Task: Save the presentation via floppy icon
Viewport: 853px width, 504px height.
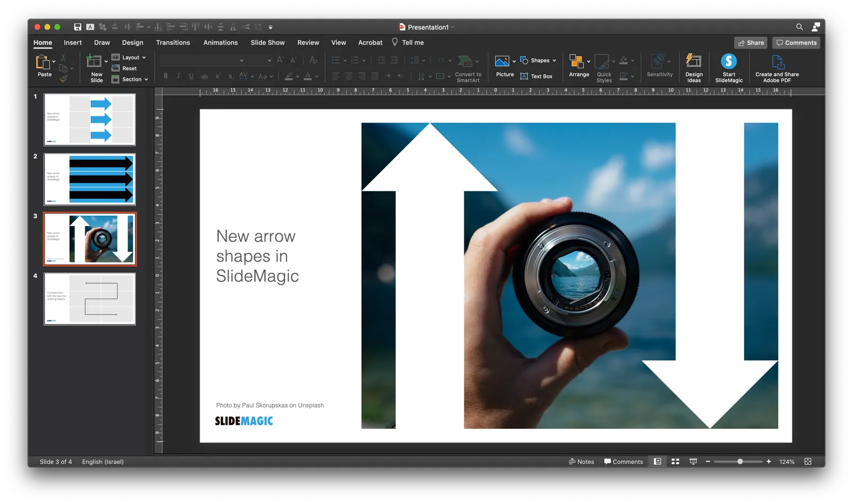Action: [x=77, y=27]
